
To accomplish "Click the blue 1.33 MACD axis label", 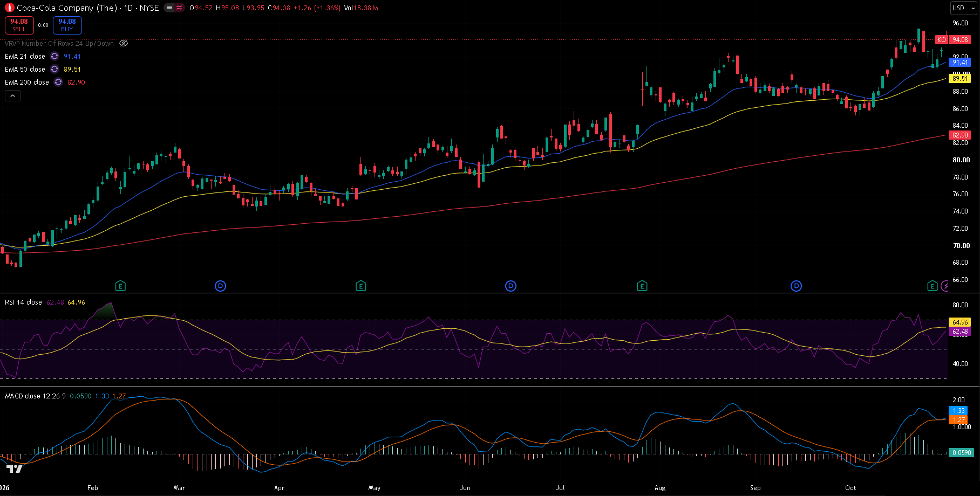I will pyautogui.click(x=958, y=410).
